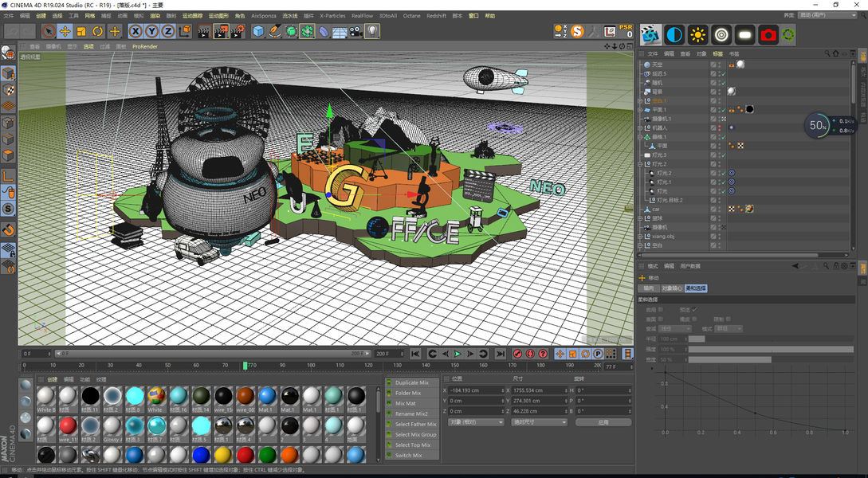Click the coordinate system cube icon

point(185,31)
